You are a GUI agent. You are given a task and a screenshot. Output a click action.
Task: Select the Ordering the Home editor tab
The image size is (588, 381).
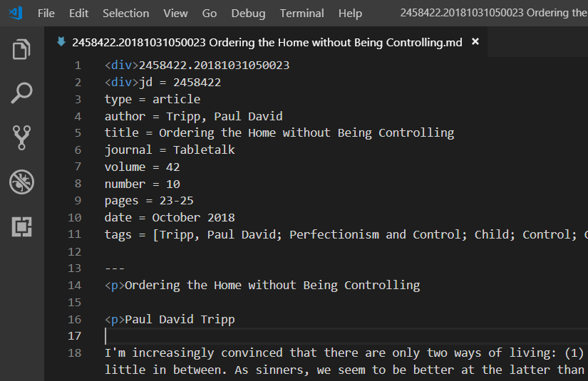click(x=267, y=42)
